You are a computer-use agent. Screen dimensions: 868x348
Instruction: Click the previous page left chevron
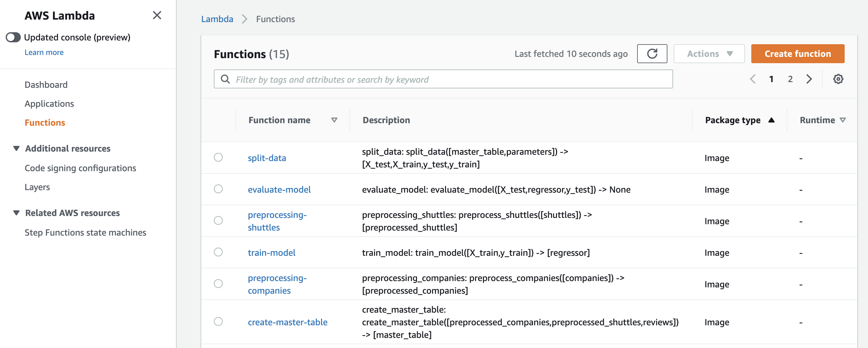coord(753,79)
